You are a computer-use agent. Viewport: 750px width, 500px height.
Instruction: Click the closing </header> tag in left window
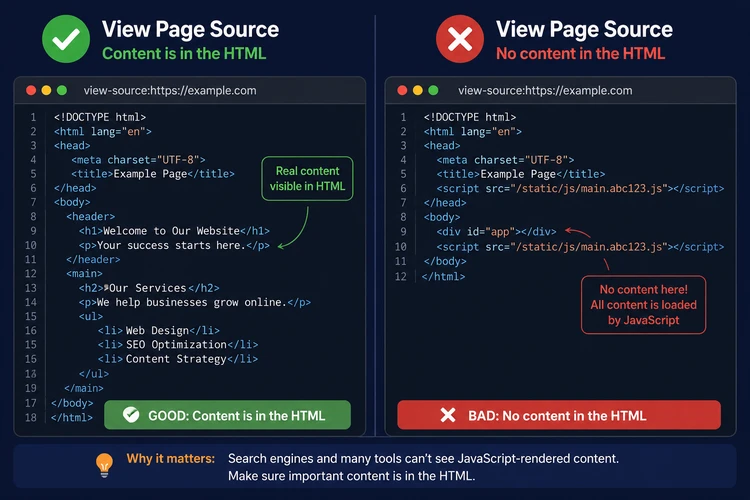(93, 259)
